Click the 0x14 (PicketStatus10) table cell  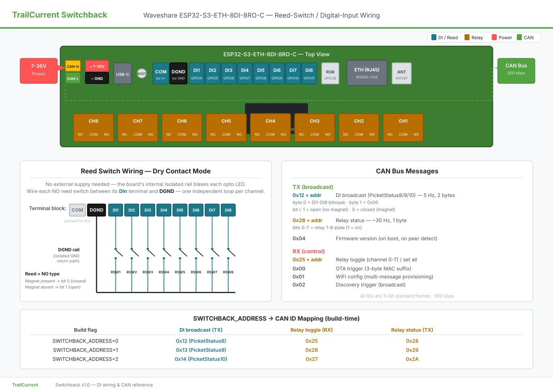(201, 359)
